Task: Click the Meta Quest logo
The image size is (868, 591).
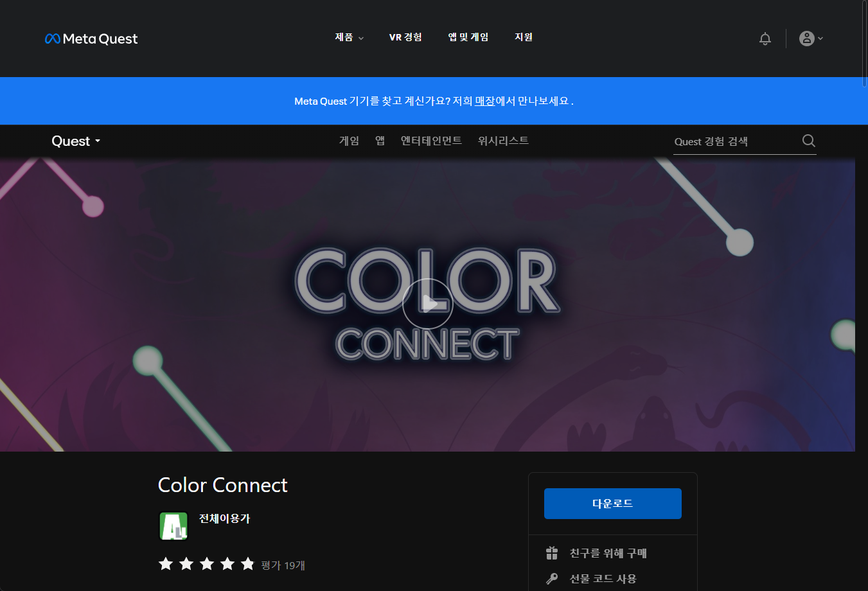Action: [91, 39]
